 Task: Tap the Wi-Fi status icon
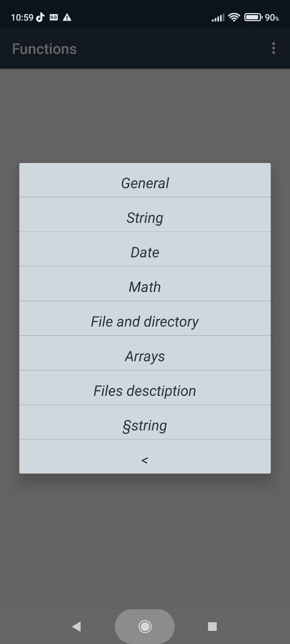coord(234,17)
